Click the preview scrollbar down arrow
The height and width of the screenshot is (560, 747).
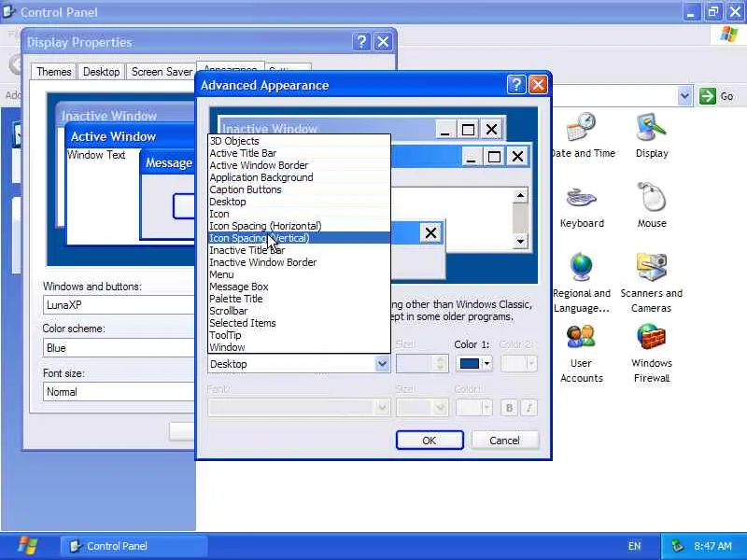click(x=520, y=241)
